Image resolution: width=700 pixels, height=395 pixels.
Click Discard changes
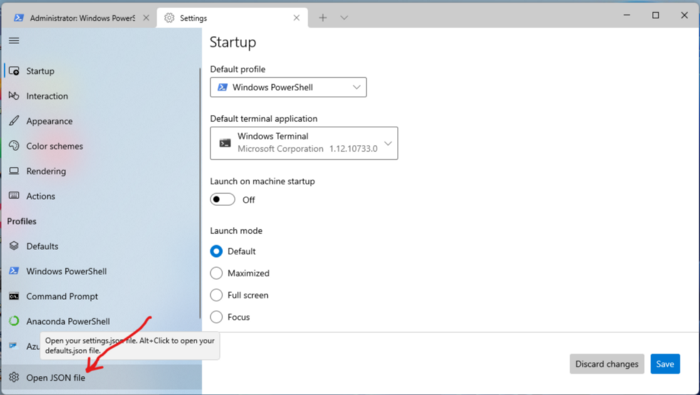607,364
